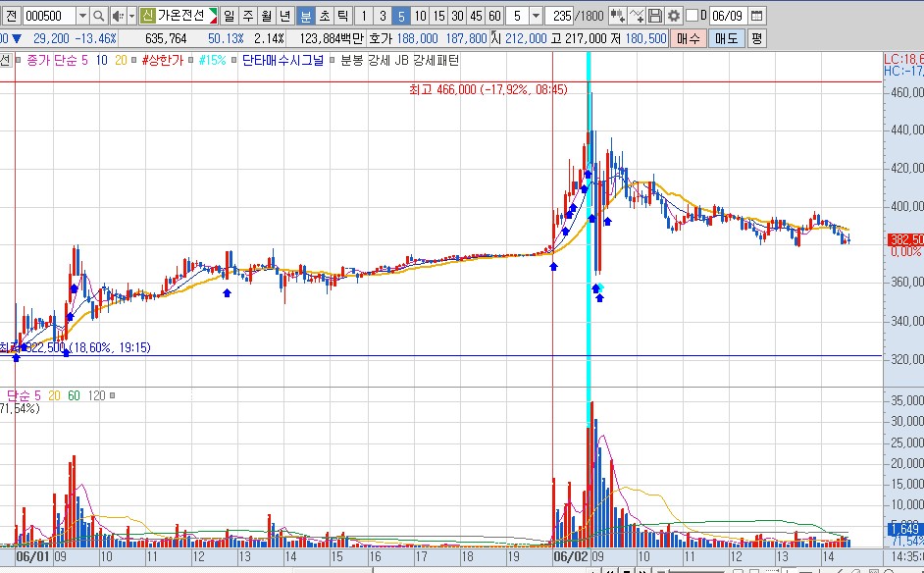Select the 초 second period tab
The image size is (924, 573).
pyautogui.click(x=324, y=16)
